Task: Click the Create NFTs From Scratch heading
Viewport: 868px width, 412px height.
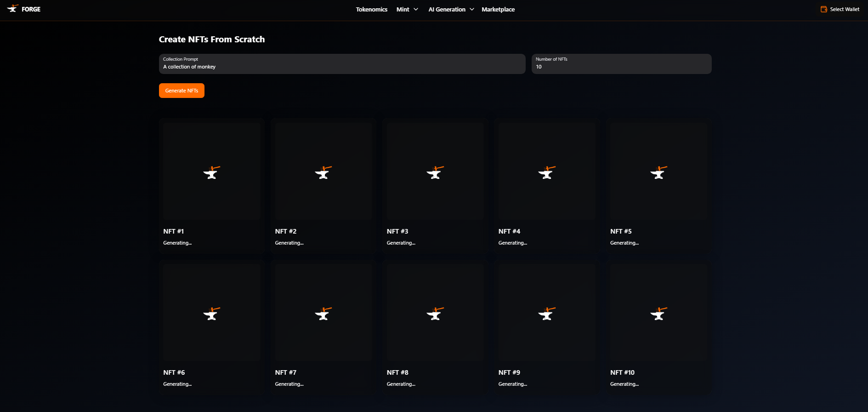Action: click(x=212, y=40)
